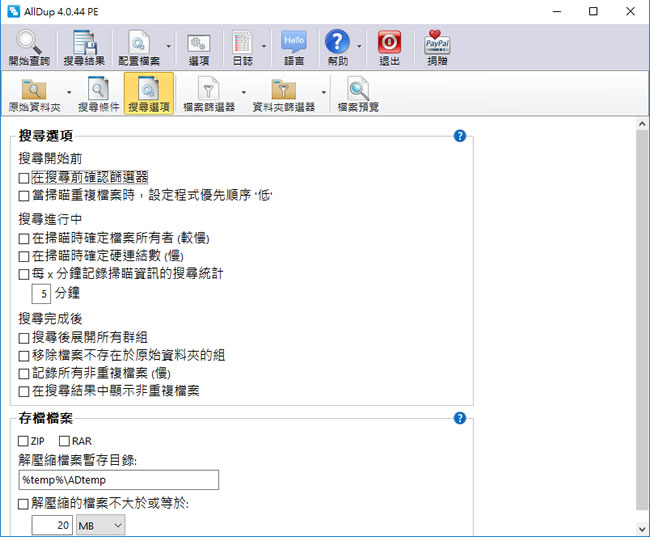Expand the 幫助 dropdown arrow
The width and height of the screenshot is (650, 538).
click(359, 46)
